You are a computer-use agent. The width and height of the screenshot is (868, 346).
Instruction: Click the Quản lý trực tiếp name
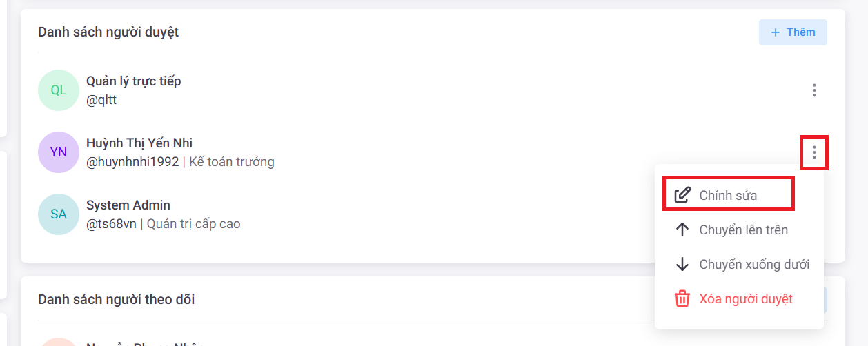click(133, 81)
